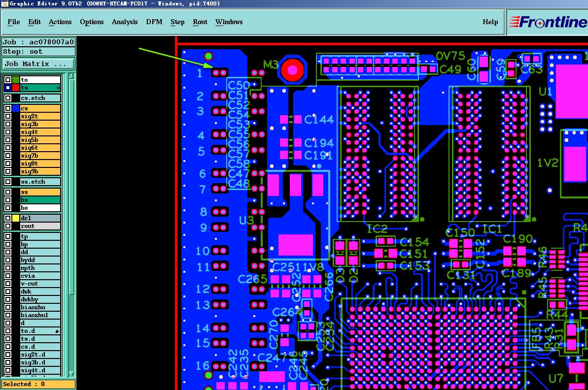Open the Step menu
This screenshot has height=390, width=588.
[177, 22]
